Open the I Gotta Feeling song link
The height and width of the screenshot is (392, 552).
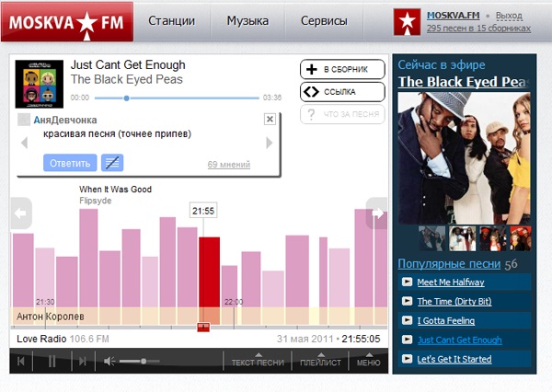pos(445,321)
